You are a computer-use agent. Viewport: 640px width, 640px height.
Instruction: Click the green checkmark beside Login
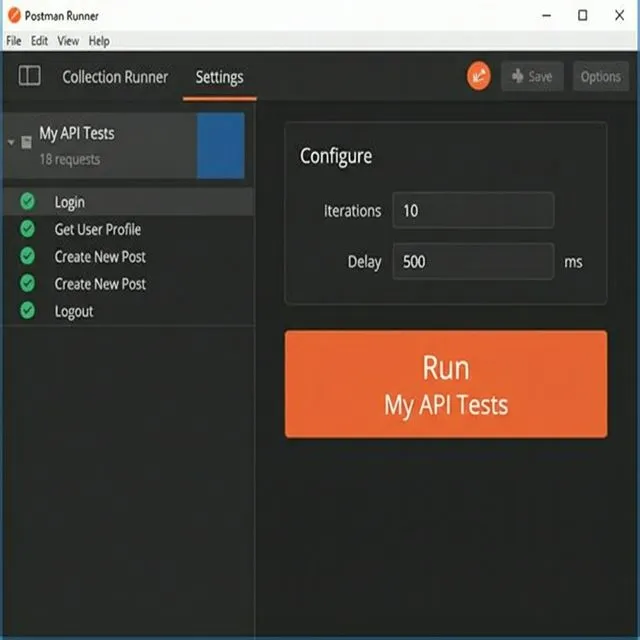pos(27,202)
